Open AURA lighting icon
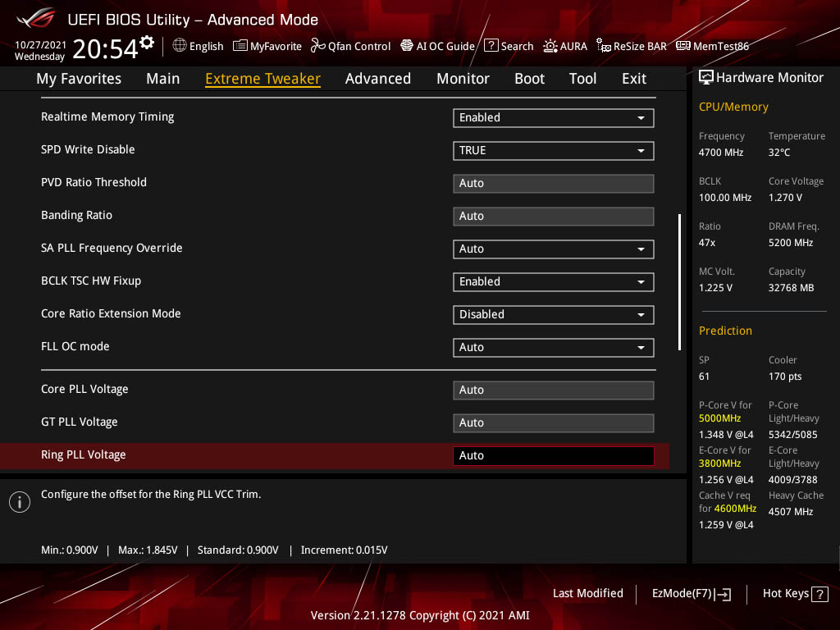Image resolution: width=840 pixels, height=630 pixels. coord(550,46)
